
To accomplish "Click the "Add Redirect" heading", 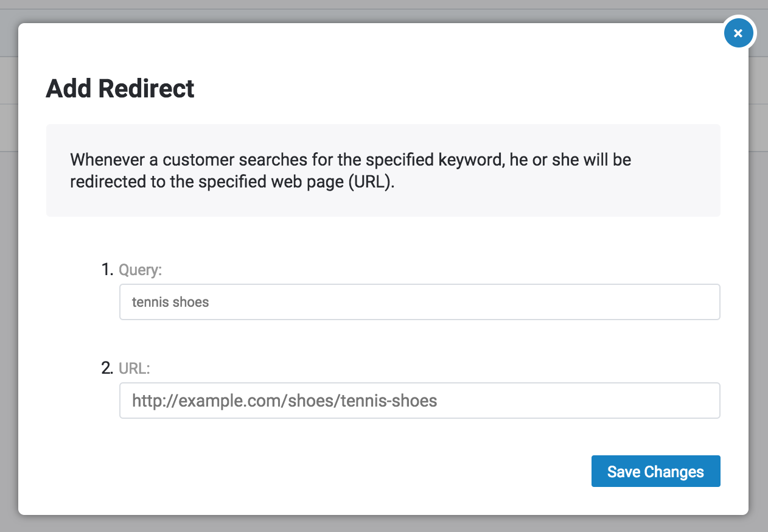I will click(120, 89).
